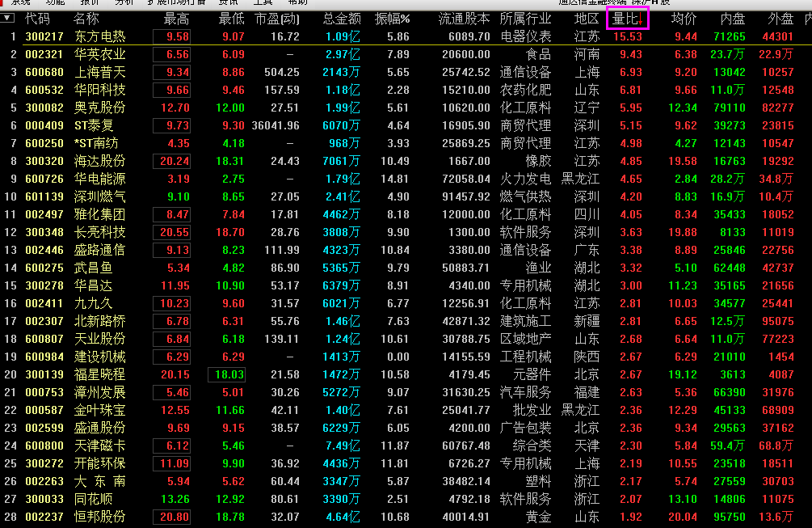Click stock code 600275

(44, 268)
